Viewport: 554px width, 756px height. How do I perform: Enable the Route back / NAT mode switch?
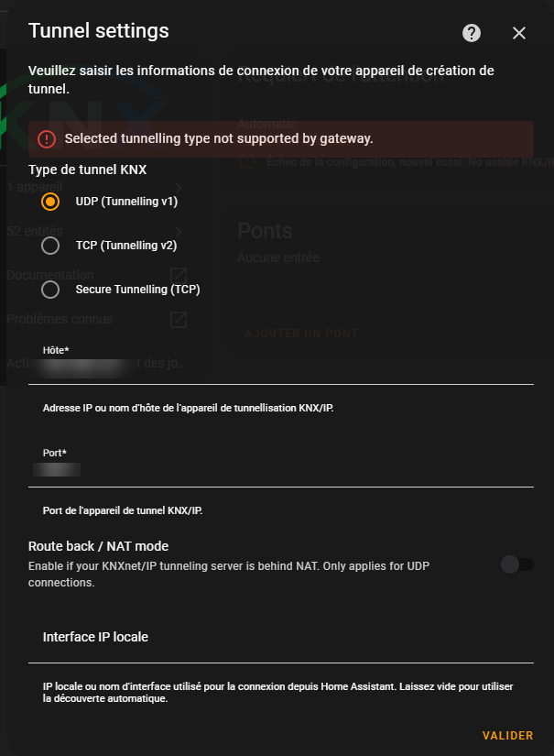tap(516, 564)
